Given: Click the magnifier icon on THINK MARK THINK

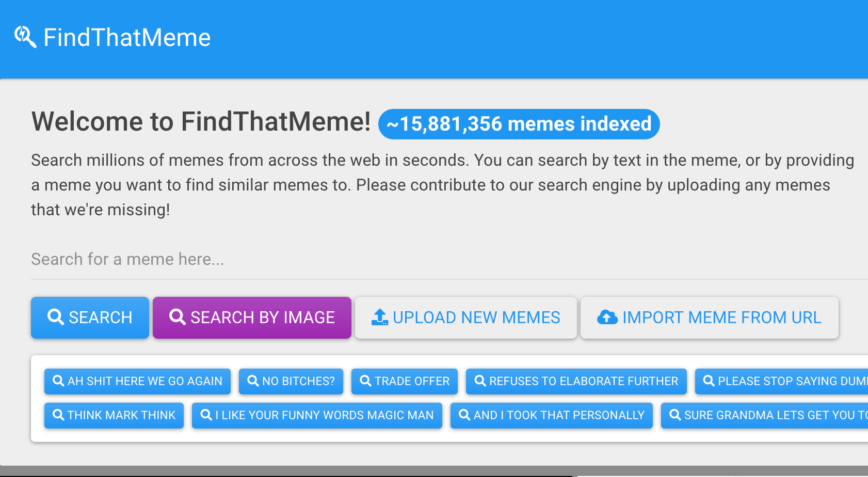Looking at the screenshot, I should 58,415.
